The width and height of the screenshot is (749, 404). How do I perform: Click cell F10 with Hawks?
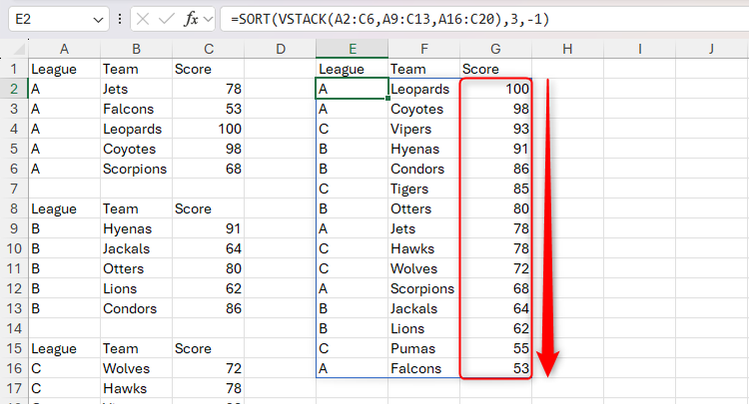coord(424,249)
